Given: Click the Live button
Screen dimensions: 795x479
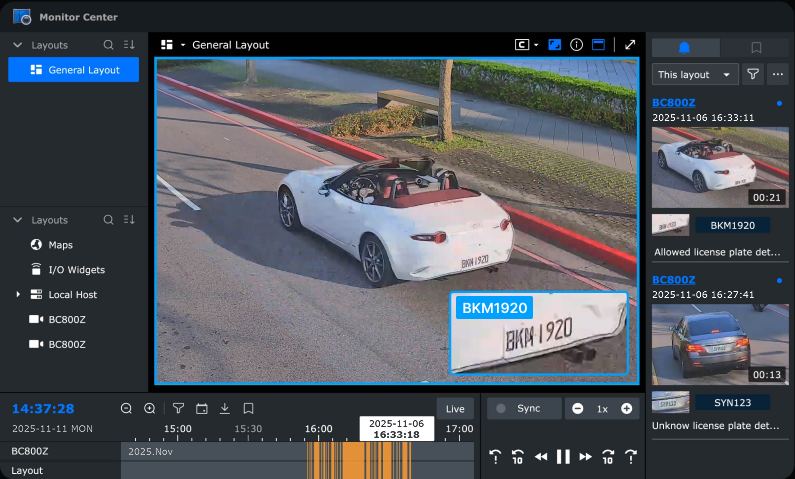Looking at the screenshot, I should click(455, 409).
